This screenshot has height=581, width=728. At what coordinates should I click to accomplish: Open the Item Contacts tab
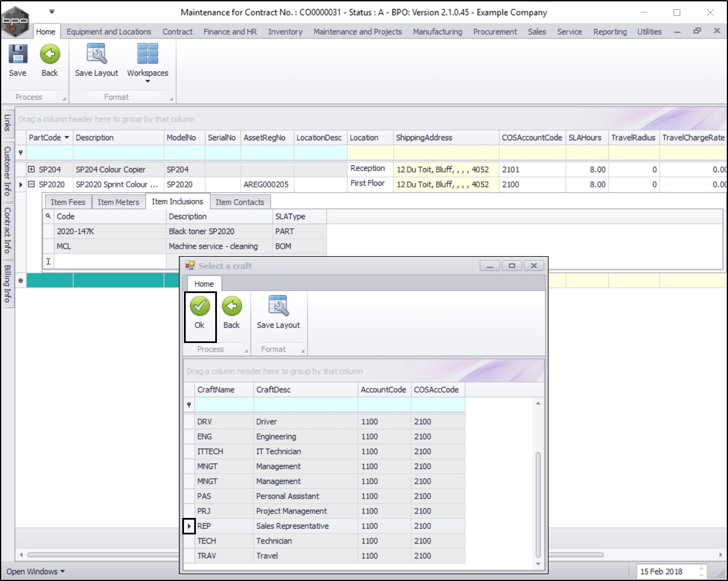[240, 202]
